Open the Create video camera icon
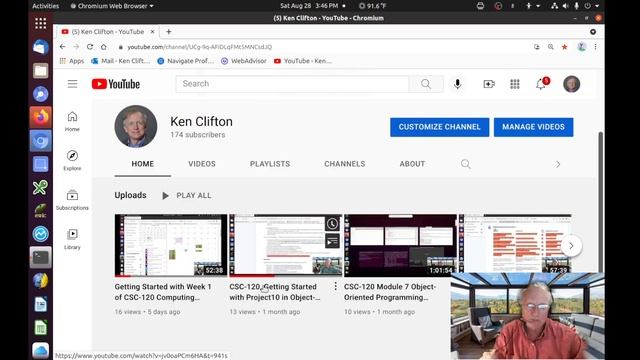Screen dimensions: 640x360 click(x=489, y=84)
